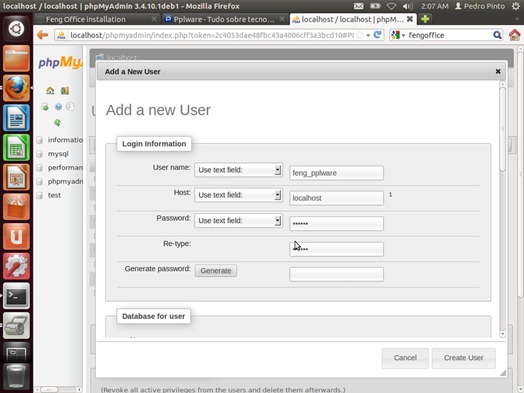Click dialog scrollbar down arrow
The image size is (524, 393).
(503, 334)
